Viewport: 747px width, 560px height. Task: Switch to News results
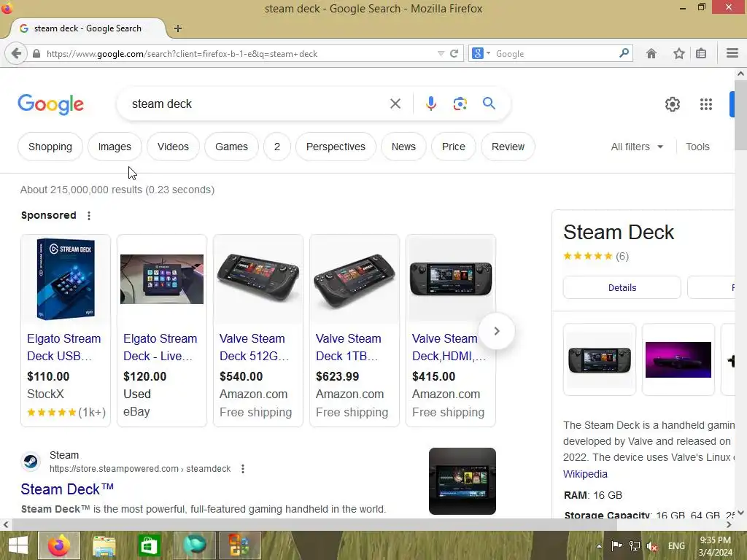(403, 147)
